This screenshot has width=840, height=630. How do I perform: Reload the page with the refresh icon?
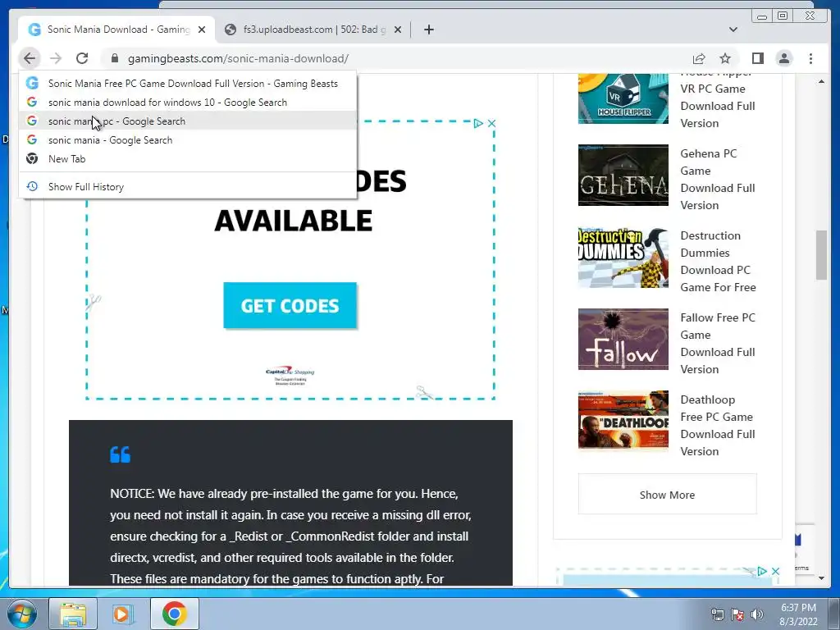[82, 58]
